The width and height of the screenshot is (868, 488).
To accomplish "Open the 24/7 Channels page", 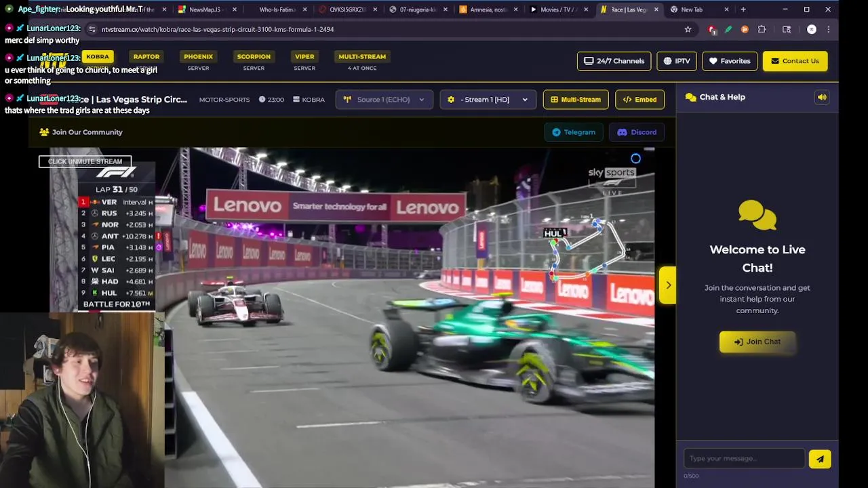I will click(614, 61).
